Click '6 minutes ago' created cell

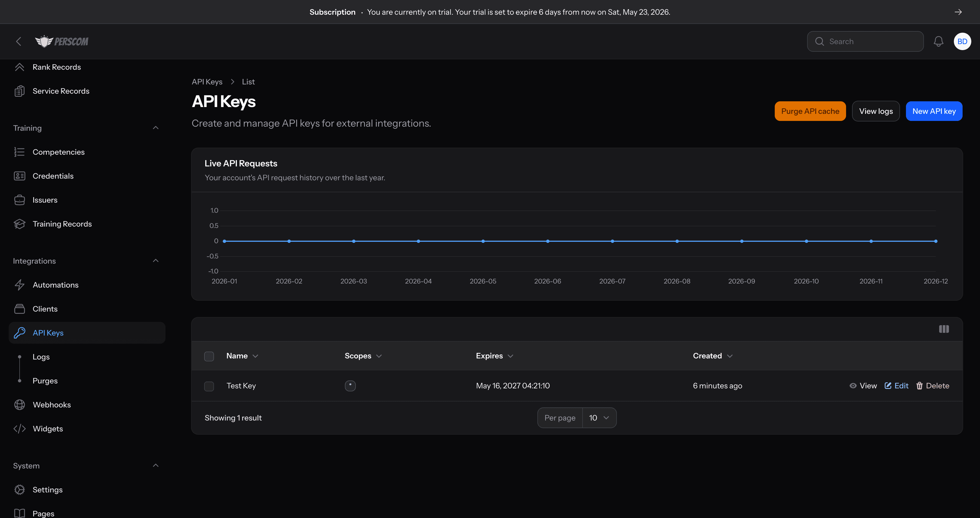[718, 386]
